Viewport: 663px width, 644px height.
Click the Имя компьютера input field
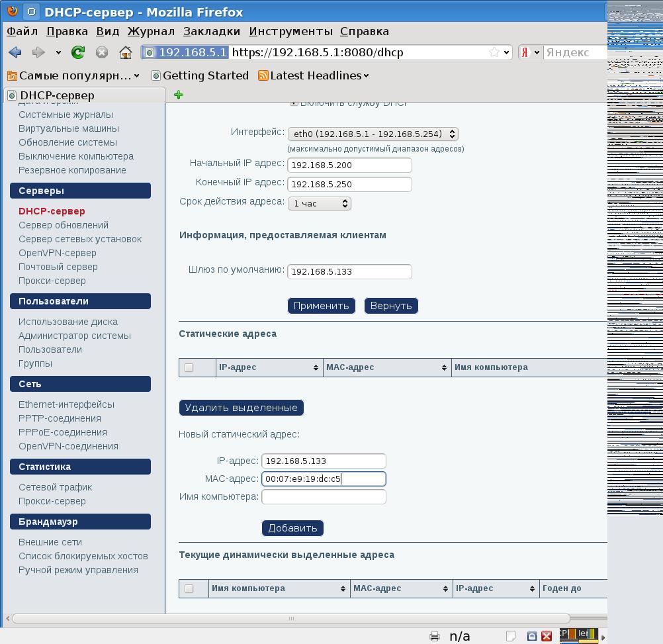324,496
